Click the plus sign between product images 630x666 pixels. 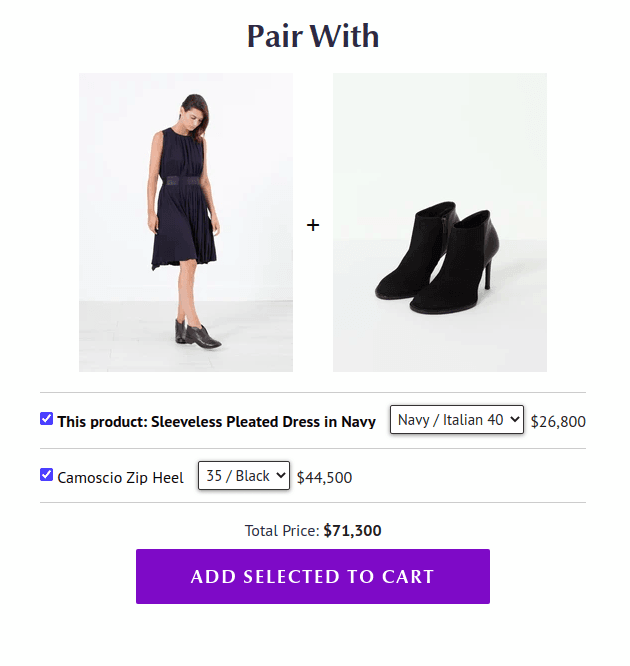313,226
